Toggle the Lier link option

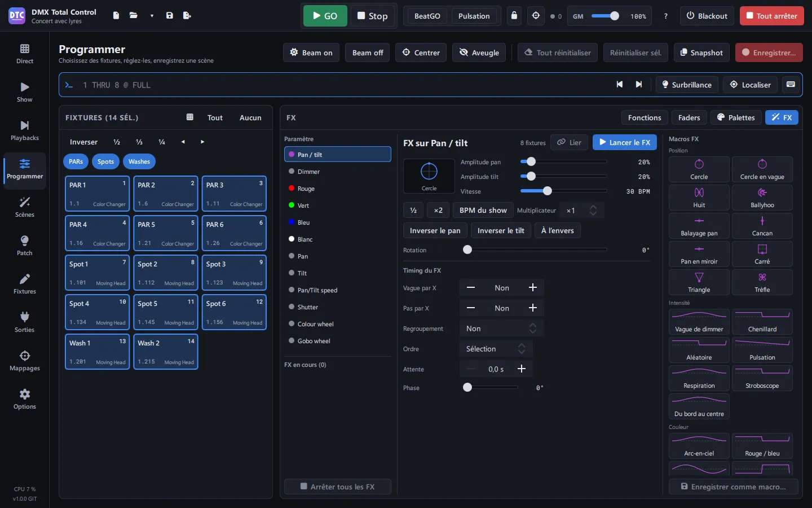point(569,142)
